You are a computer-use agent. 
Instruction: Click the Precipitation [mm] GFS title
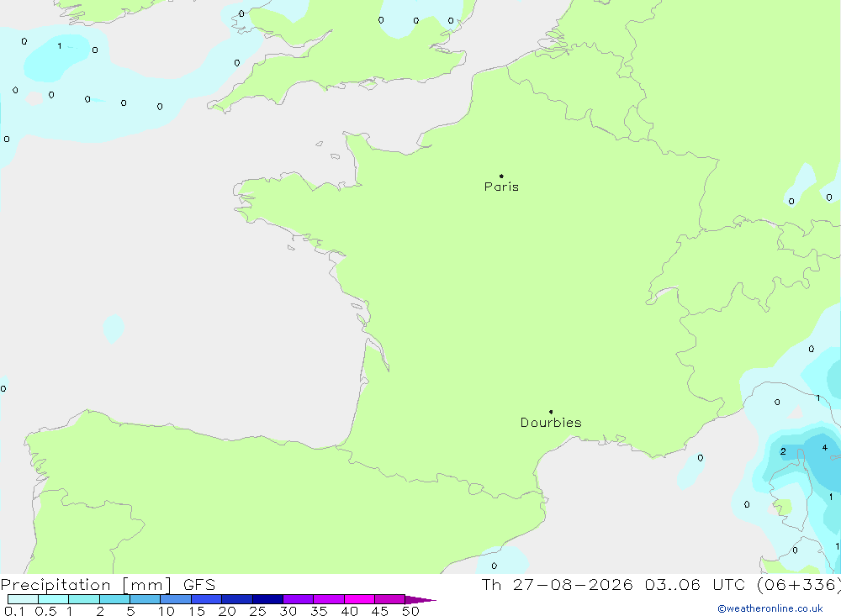point(108,584)
